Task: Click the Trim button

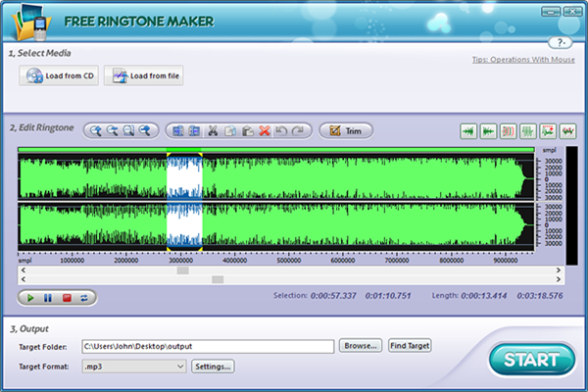Action: click(x=344, y=130)
